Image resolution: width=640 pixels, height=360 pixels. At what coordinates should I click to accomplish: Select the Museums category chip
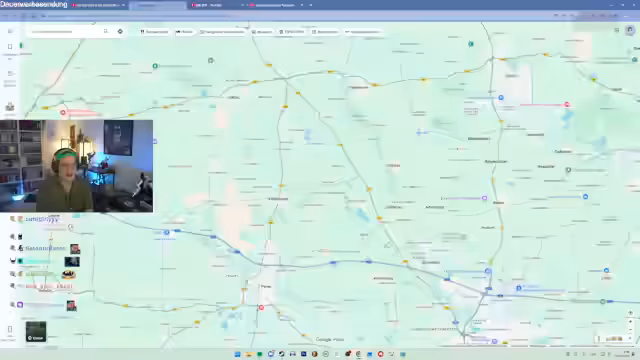(262, 32)
